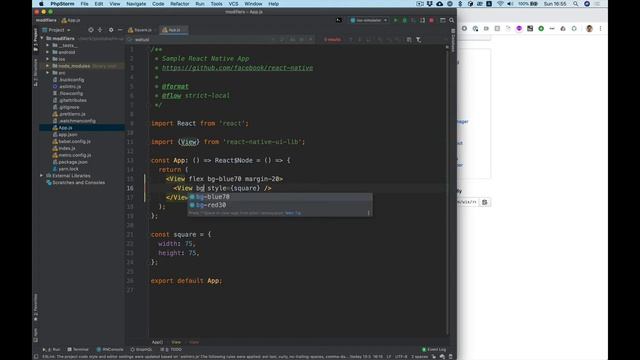640x360 pixels.
Task: Click the Spotlight search icon in macOS menu bar
Action: pos(576,4)
